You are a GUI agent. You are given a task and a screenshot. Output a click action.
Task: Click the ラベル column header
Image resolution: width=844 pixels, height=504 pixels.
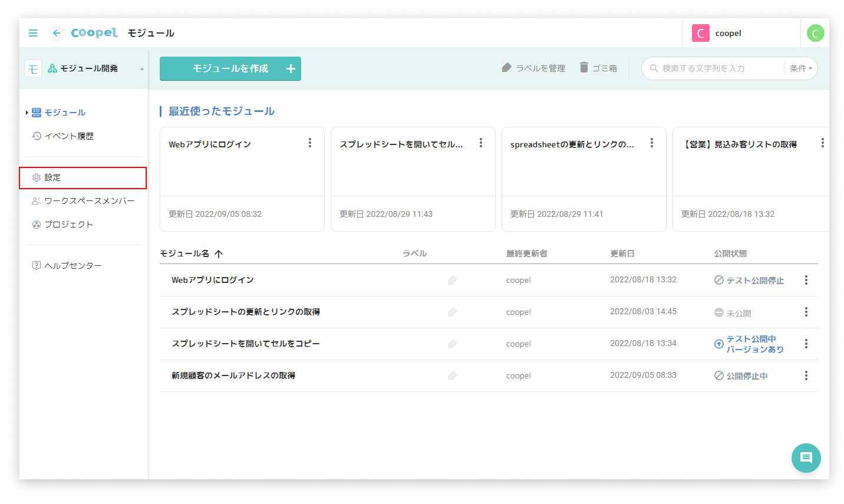tap(414, 253)
